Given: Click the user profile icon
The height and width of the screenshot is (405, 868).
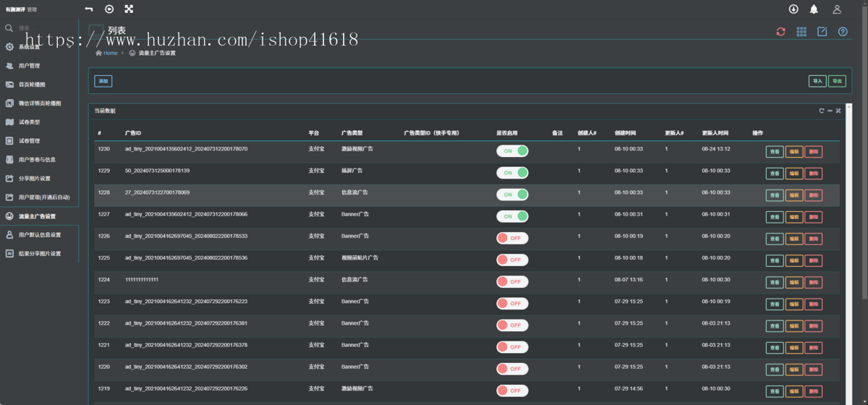Looking at the screenshot, I should [837, 9].
